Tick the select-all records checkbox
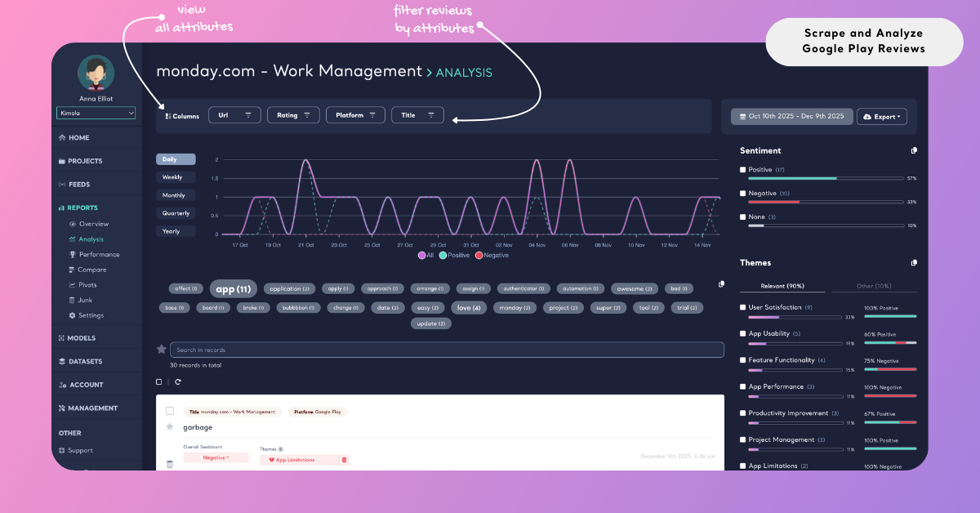The width and height of the screenshot is (980, 513). (159, 381)
